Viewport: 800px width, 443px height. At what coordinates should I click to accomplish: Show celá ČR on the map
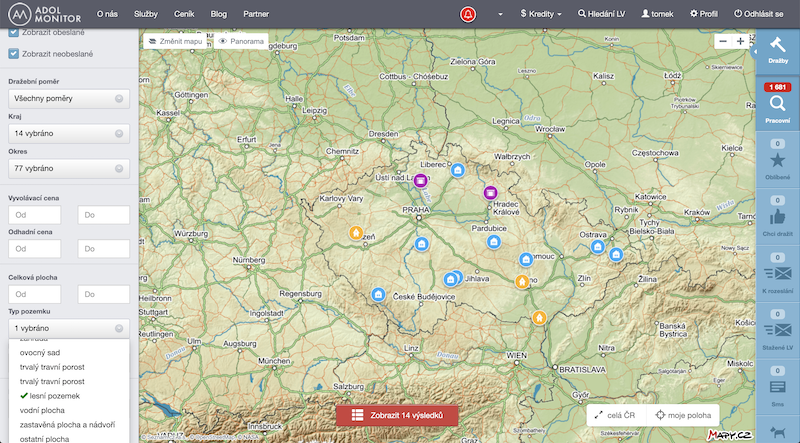coord(616,415)
